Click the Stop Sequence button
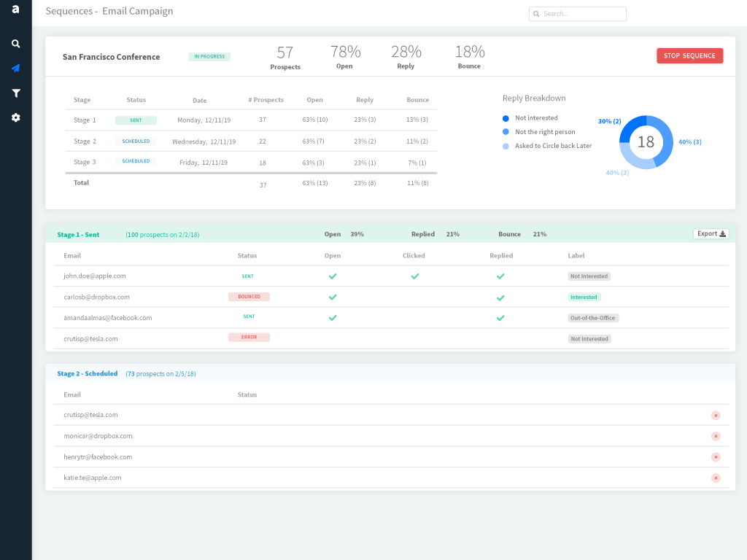747x560 pixels. (x=689, y=56)
